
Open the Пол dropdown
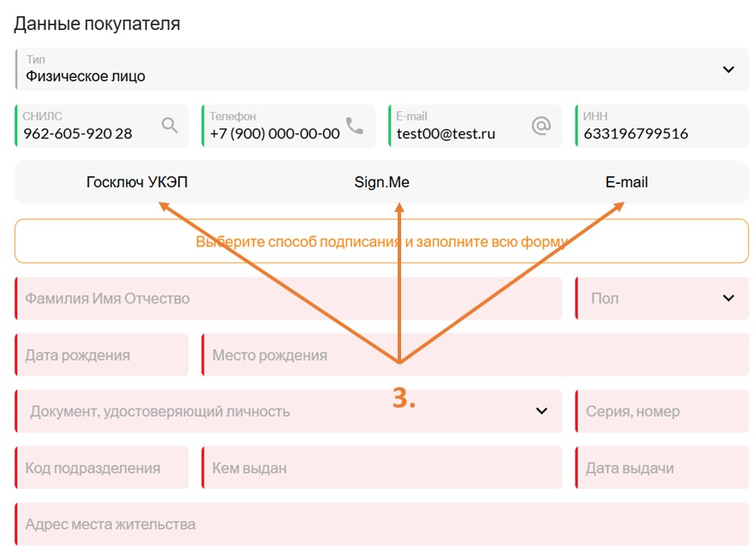(662, 298)
